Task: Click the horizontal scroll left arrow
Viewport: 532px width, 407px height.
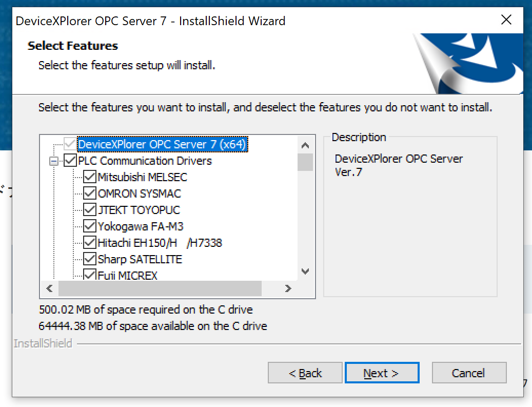Action: click(x=49, y=288)
